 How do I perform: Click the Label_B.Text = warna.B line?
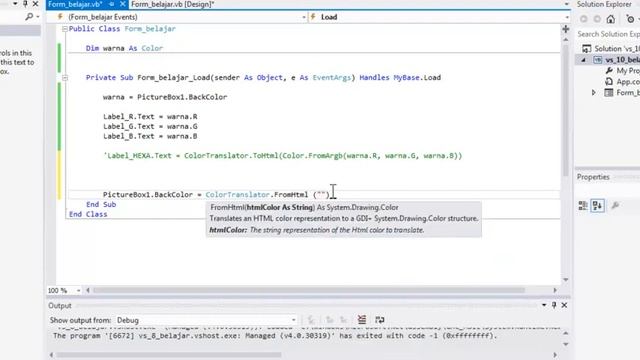click(150, 136)
